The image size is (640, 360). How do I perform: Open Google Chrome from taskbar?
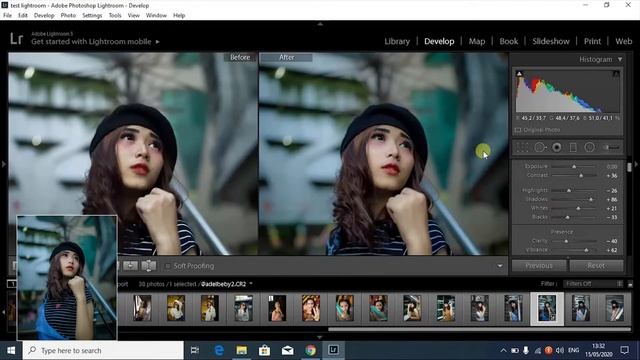(x=310, y=350)
